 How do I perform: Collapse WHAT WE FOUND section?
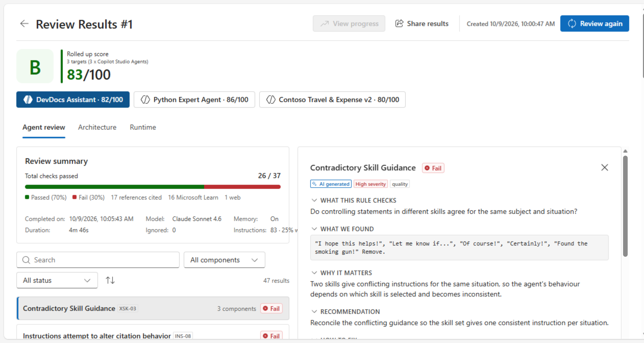[314, 229]
